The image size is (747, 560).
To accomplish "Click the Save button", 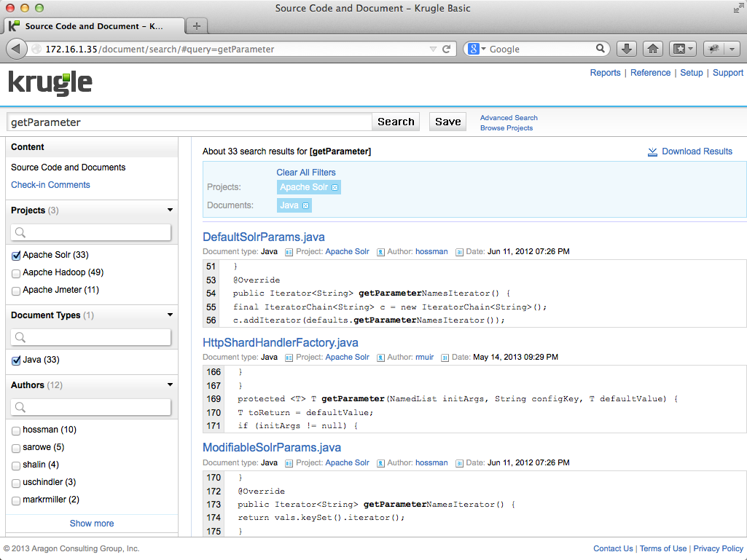I will (447, 122).
